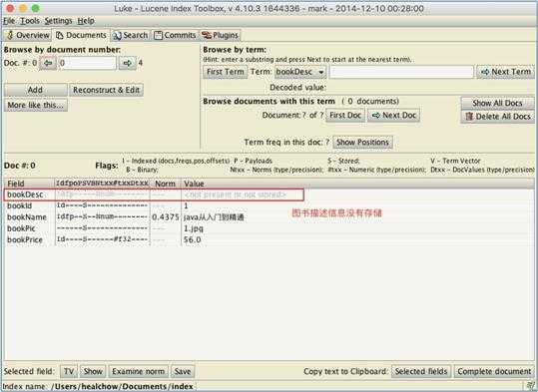Select the Documents tab
Image resolution: width=538 pixels, height=392 pixels.
[x=81, y=35]
